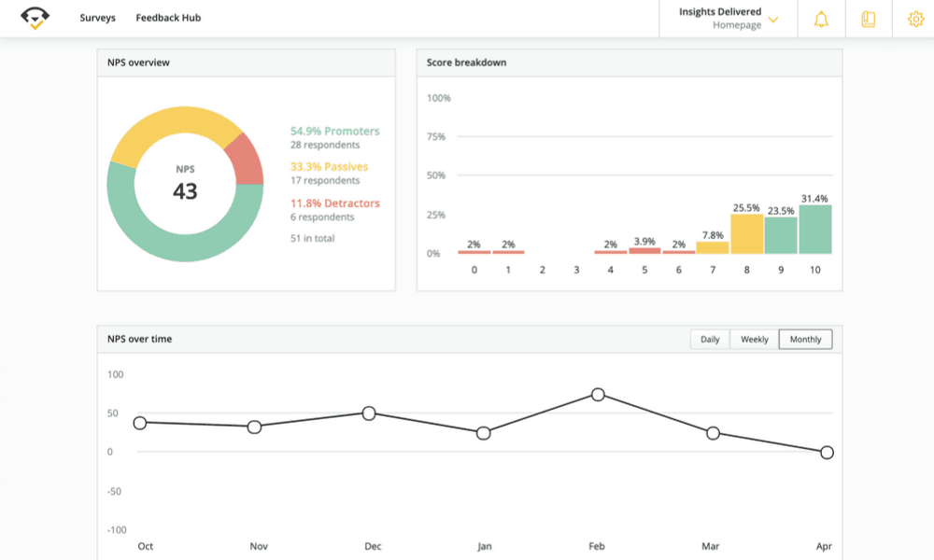Switch NPS over time to Weekly

pyautogui.click(x=754, y=340)
